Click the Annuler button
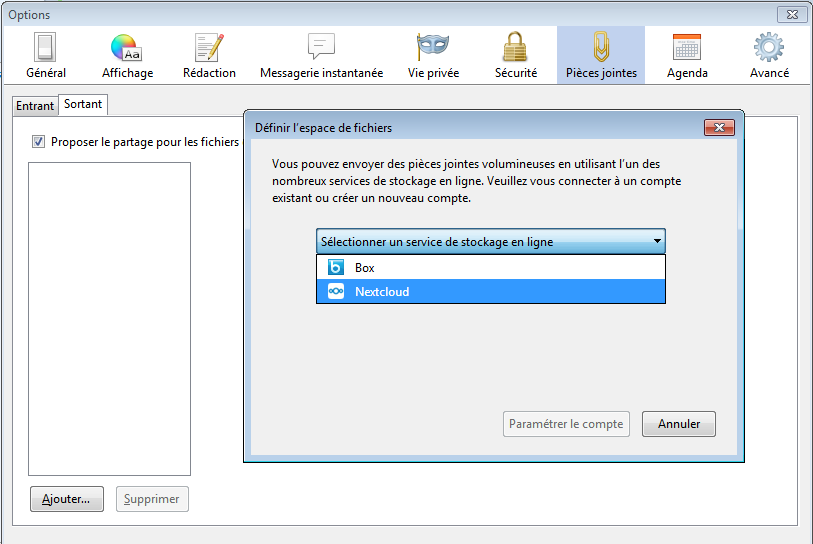813x544 pixels. [x=678, y=424]
